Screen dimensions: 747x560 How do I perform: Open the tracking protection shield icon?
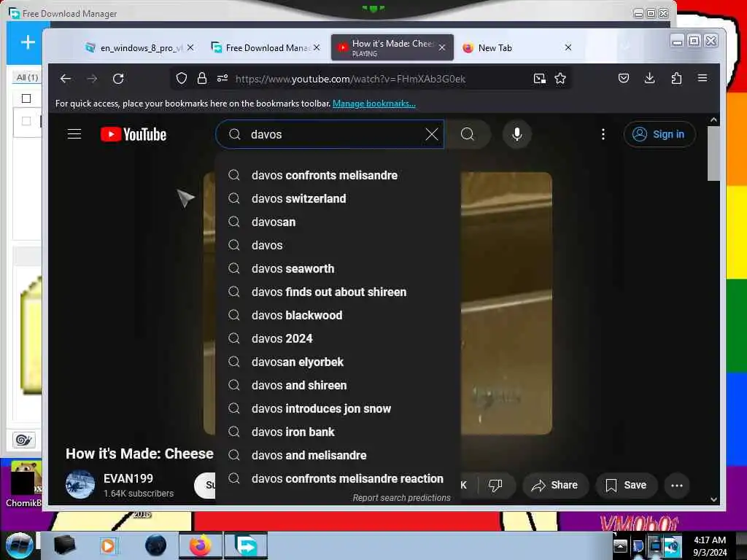[182, 79]
